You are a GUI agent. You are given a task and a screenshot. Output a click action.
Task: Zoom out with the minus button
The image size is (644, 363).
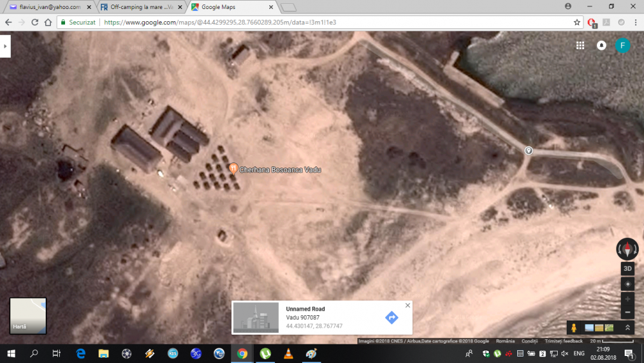(x=627, y=312)
